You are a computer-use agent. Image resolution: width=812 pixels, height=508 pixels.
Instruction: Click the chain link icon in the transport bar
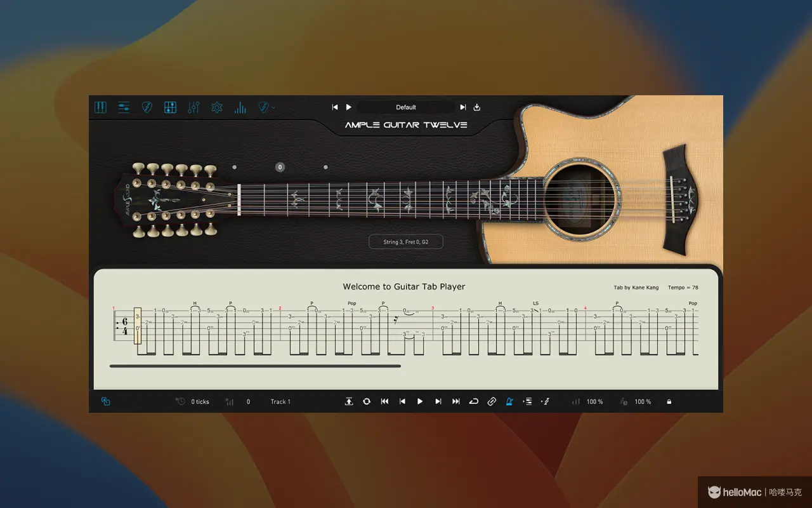point(492,401)
